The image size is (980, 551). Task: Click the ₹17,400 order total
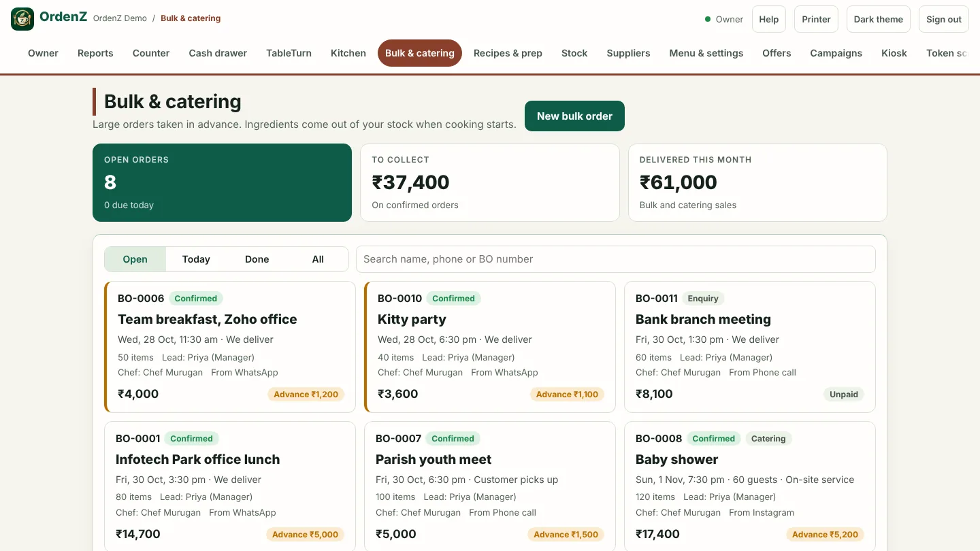(x=657, y=534)
